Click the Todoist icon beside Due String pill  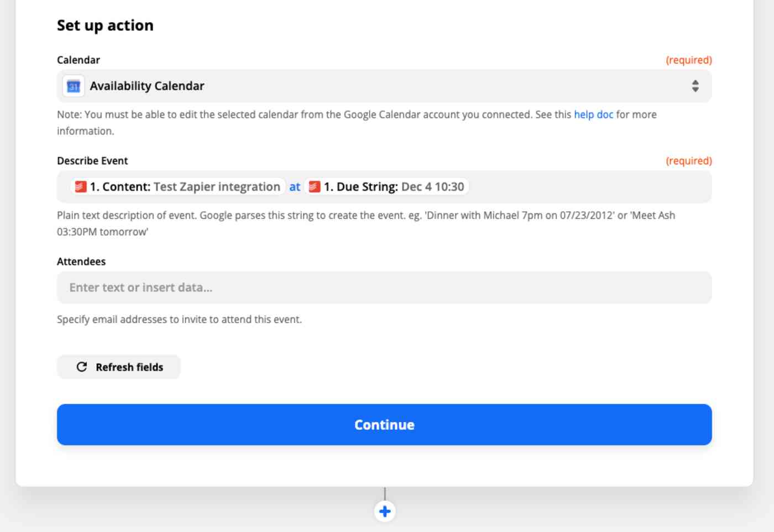[x=315, y=187]
